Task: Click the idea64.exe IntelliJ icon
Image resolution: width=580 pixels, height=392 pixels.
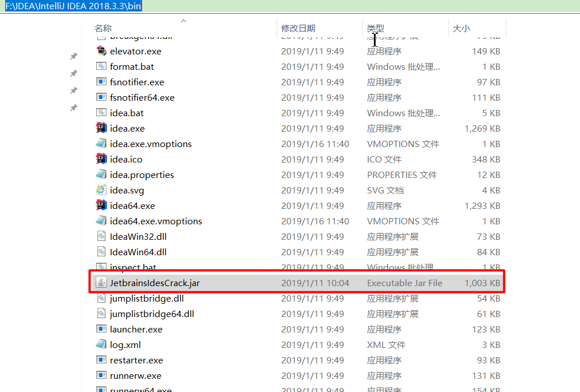Action: 101,205
